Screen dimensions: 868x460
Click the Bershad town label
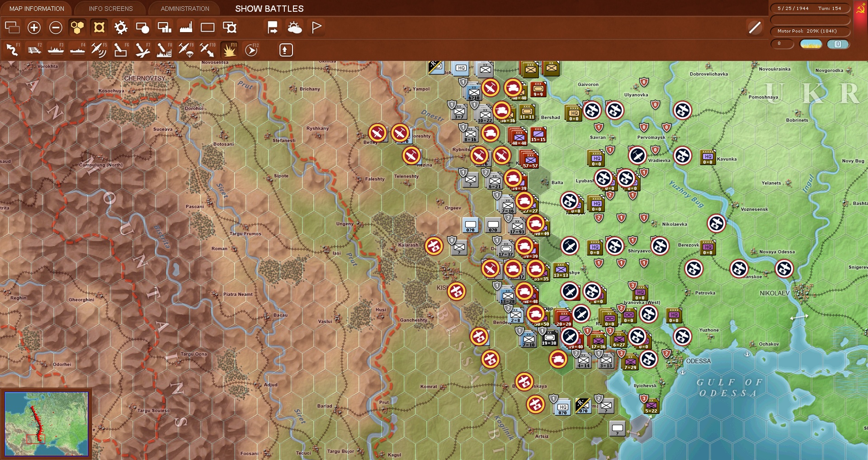(x=550, y=118)
